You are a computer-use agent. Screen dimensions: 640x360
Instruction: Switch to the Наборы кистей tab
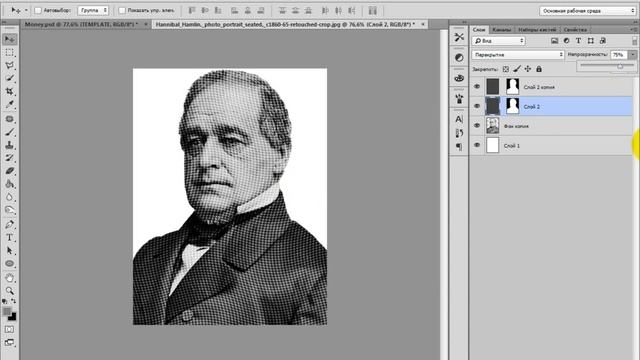pyautogui.click(x=537, y=30)
